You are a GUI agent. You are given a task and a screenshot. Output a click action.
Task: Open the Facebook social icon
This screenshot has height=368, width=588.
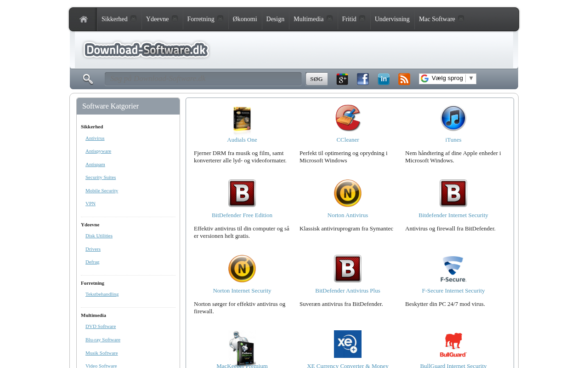pos(363,79)
